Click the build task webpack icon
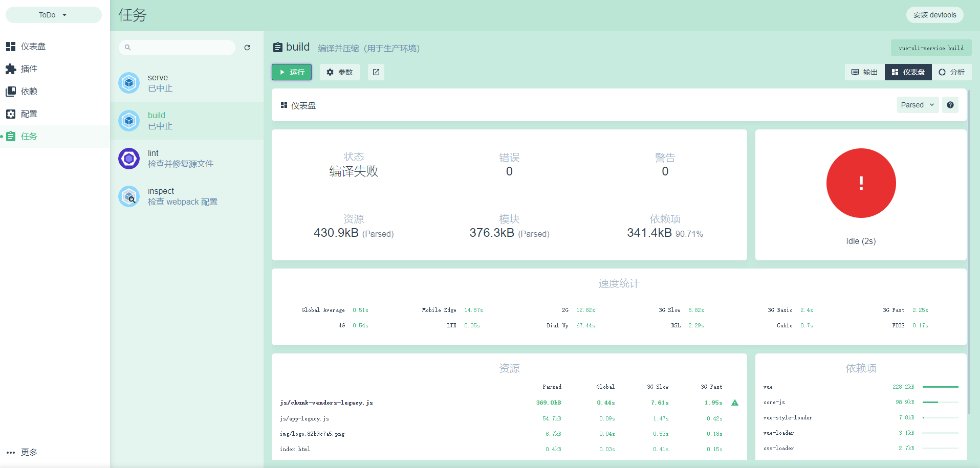980x468 pixels. 129,121
